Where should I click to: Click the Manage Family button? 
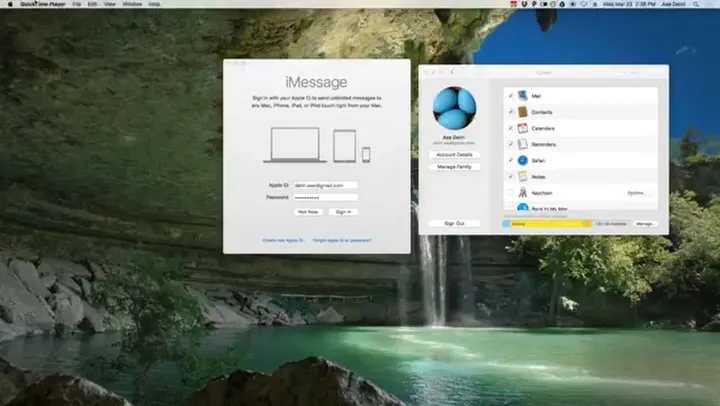coord(454,167)
